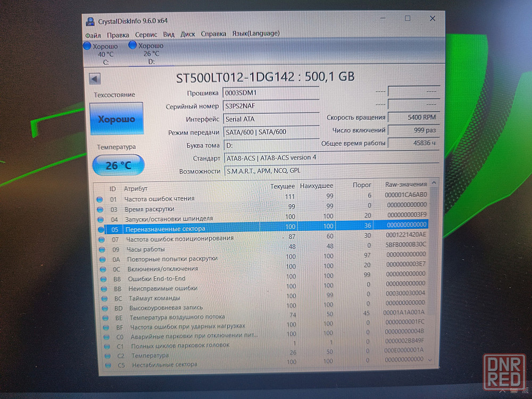The image size is (532, 399).
Task: Select the Переназначенные сектора highlighted row
Action: point(262,227)
